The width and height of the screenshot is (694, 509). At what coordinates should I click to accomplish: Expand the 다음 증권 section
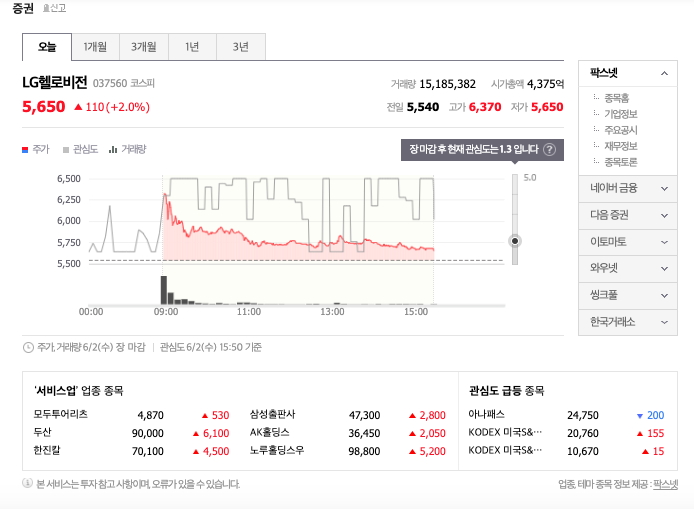(x=628, y=216)
